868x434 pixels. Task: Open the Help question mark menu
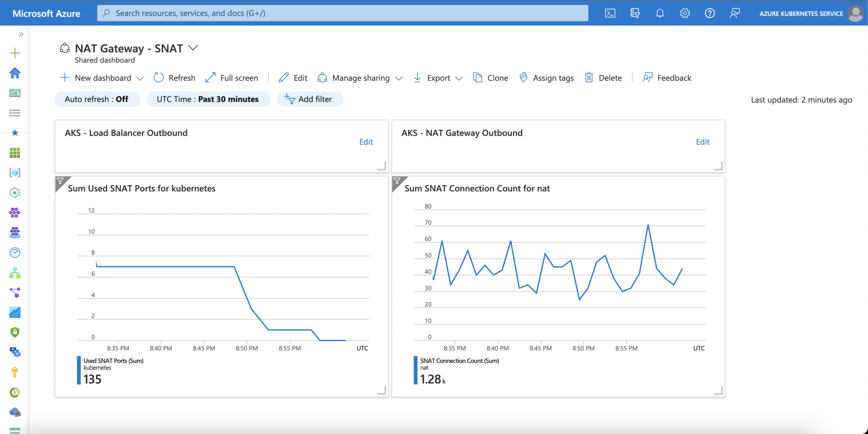tap(710, 13)
